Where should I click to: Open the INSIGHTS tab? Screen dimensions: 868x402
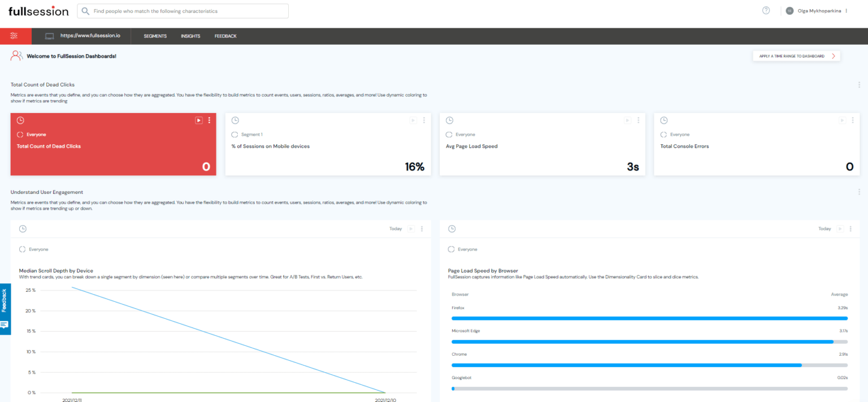point(190,36)
